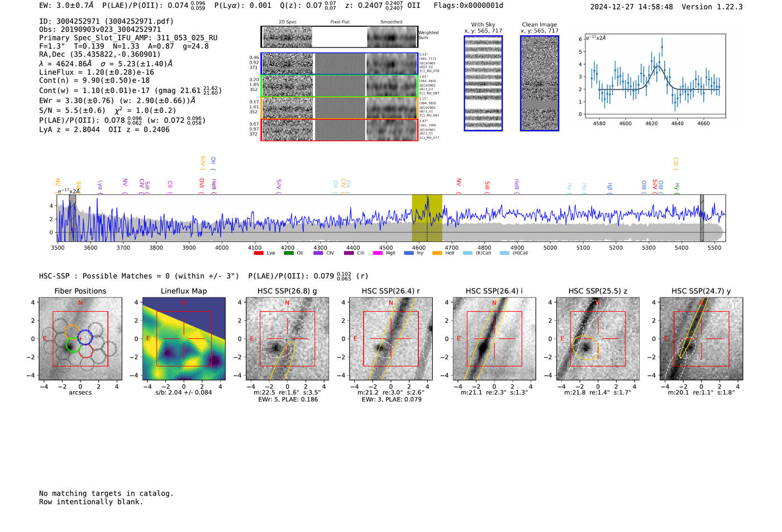The image size is (782, 532).
Task: Click the Primary Spec_Slot_IFU_AMP line
Action: click(x=128, y=38)
